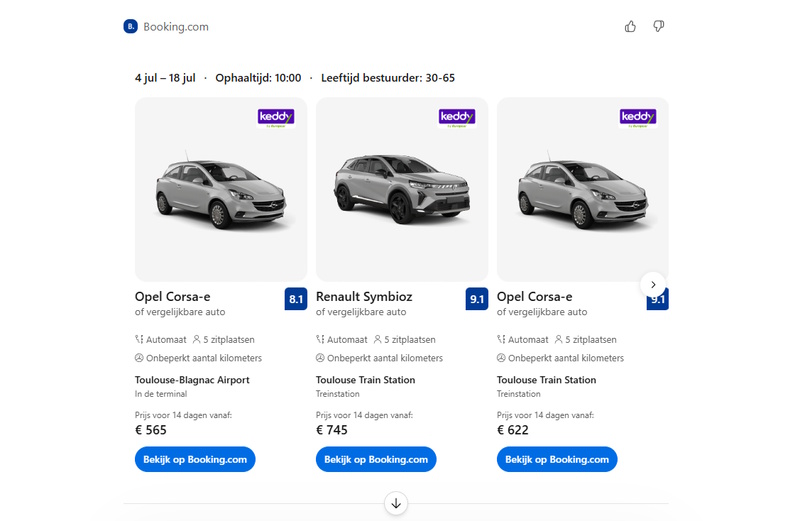Click the Booking.com logo icon
The image size is (800, 521).
point(131,27)
